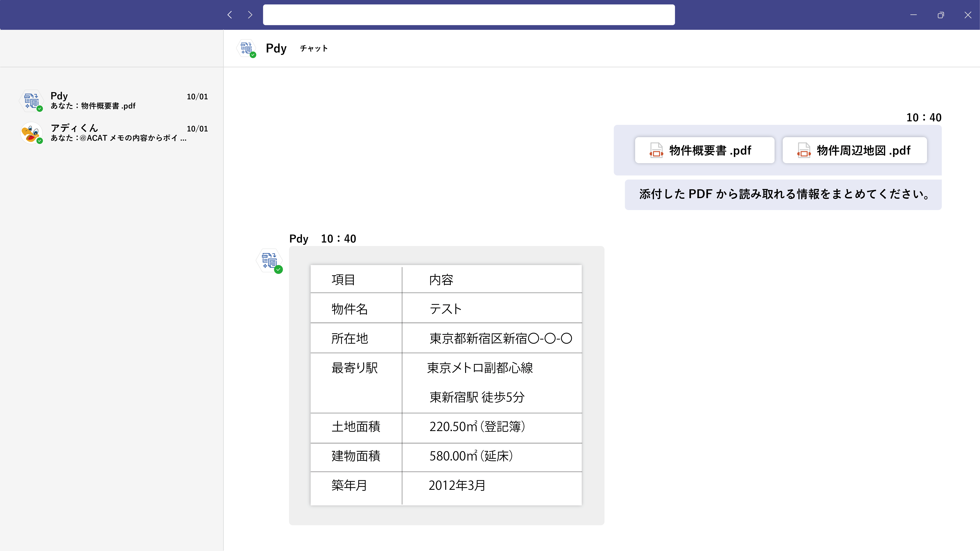Click the search bar at the top

(x=469, y=15)
